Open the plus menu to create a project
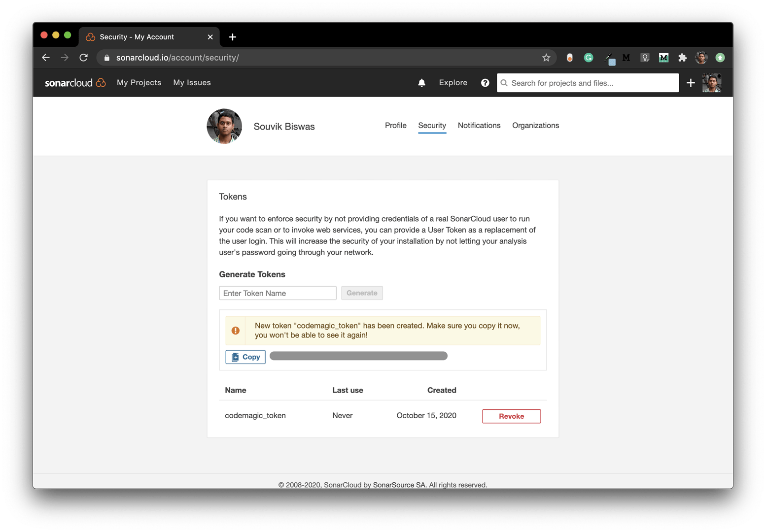 pos(691,83)
